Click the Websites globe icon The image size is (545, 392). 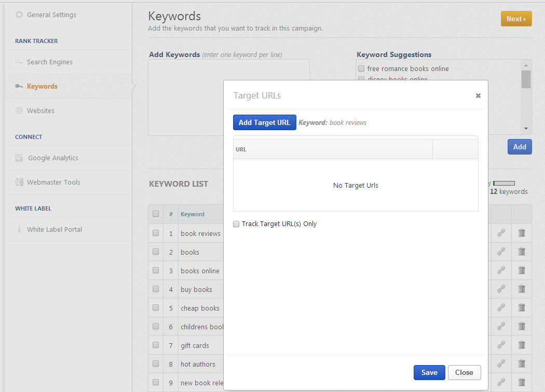(19, 111)
